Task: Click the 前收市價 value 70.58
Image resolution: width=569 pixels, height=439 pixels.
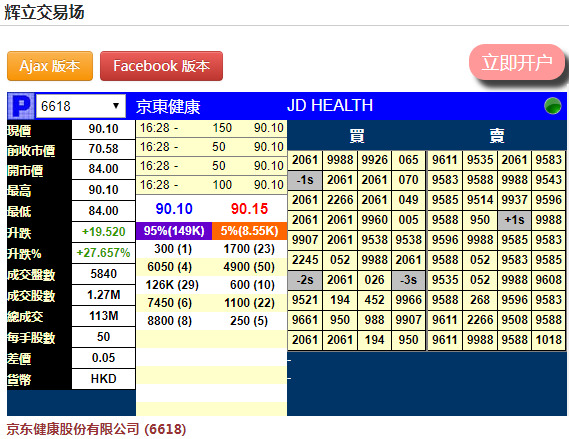Action: [x=103, y=149]
